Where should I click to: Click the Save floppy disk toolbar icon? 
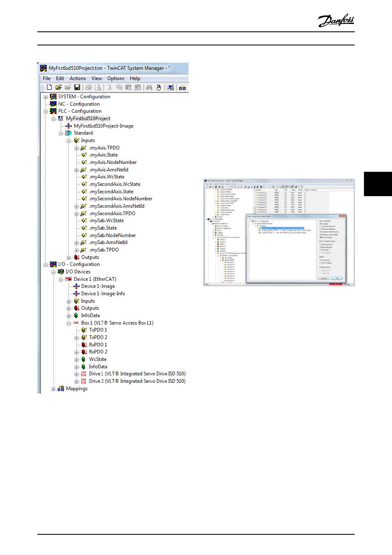pyautogui.click(x=77, y=87)
